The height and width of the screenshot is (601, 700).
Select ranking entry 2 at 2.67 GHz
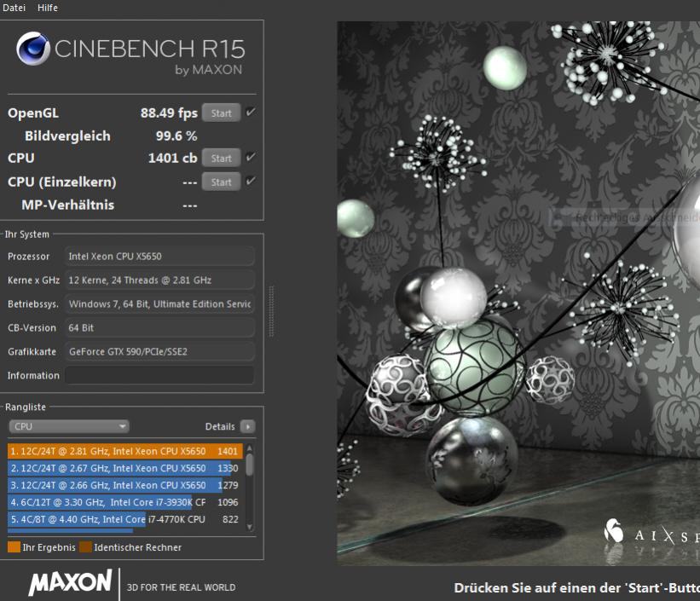[x=125, y=468]
